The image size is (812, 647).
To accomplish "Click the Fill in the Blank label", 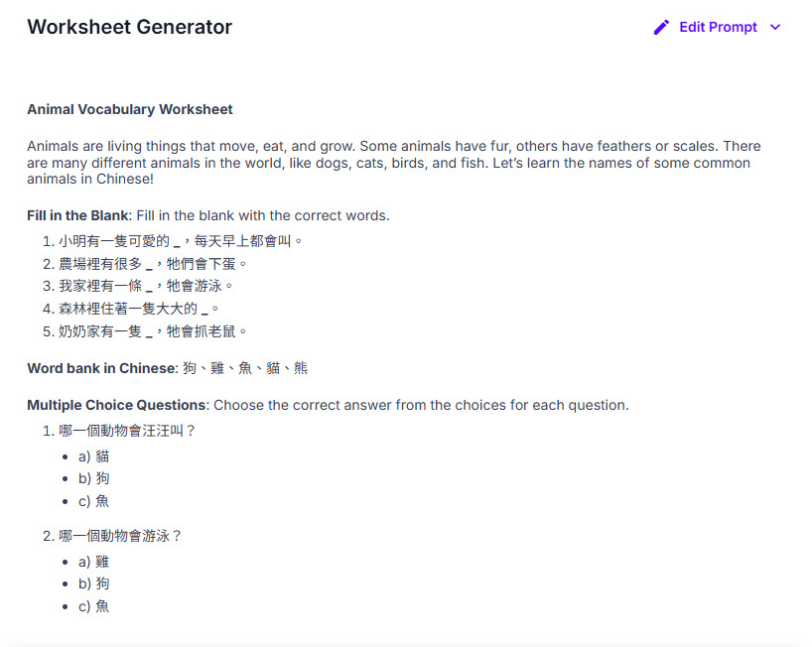I will 77,215.
